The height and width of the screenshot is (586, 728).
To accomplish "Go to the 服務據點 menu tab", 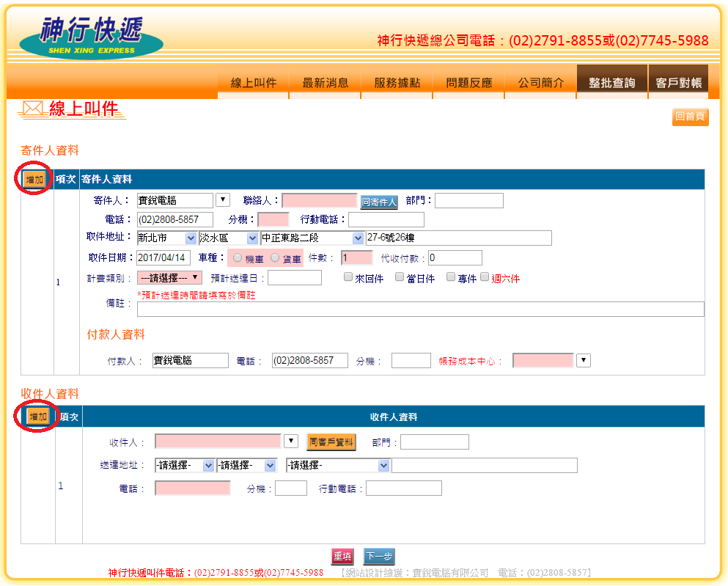I will tap(397, 83).
